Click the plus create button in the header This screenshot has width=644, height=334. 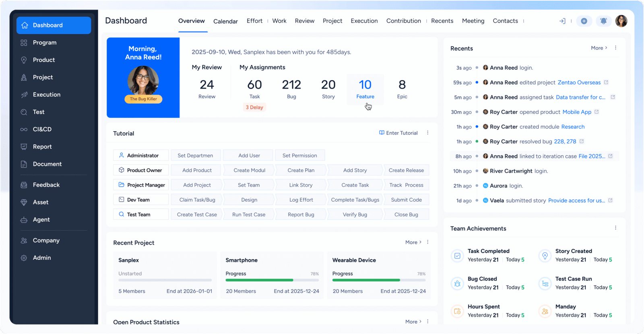tap(584, 21)
